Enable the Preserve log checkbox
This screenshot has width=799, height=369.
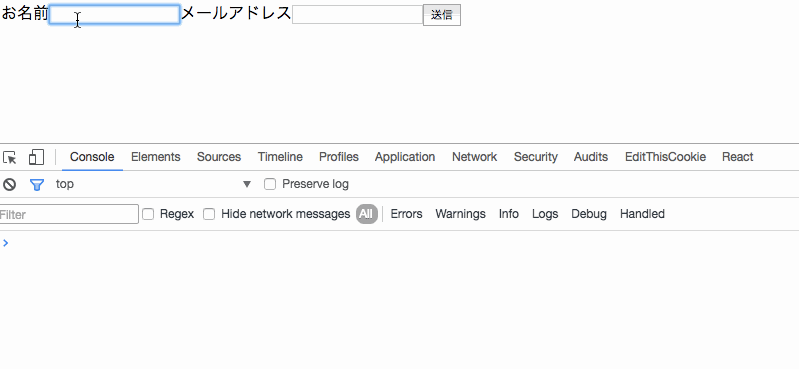[270, 184]
